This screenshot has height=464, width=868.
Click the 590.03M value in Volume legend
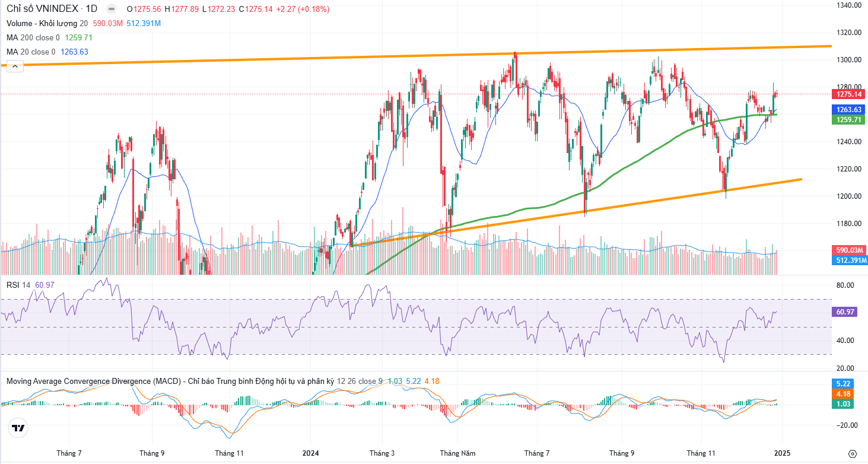pos(107,23)
